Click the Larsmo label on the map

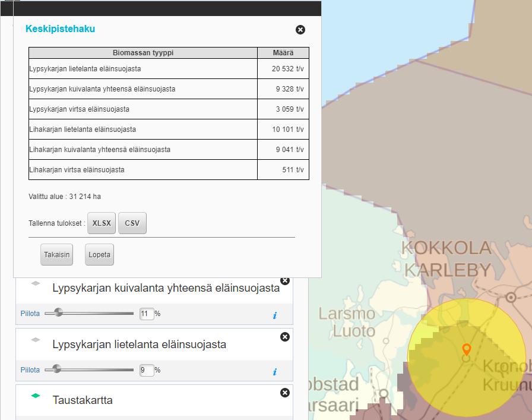point(347,314)
